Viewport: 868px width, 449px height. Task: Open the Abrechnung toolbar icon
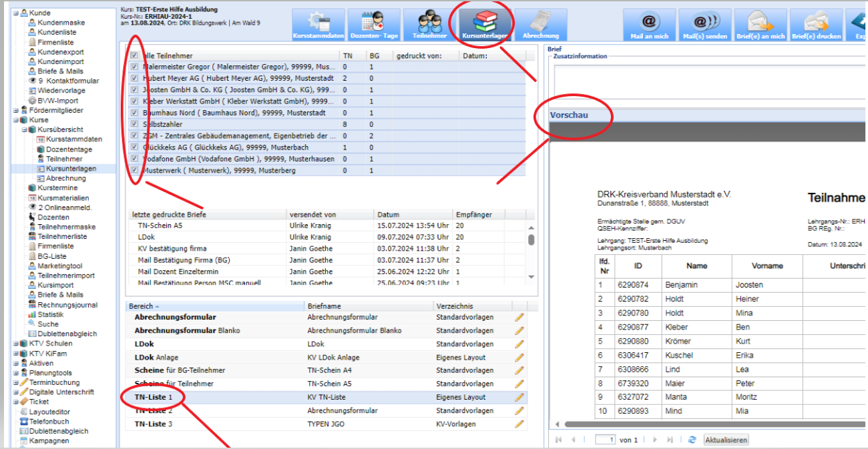point(540,25)
